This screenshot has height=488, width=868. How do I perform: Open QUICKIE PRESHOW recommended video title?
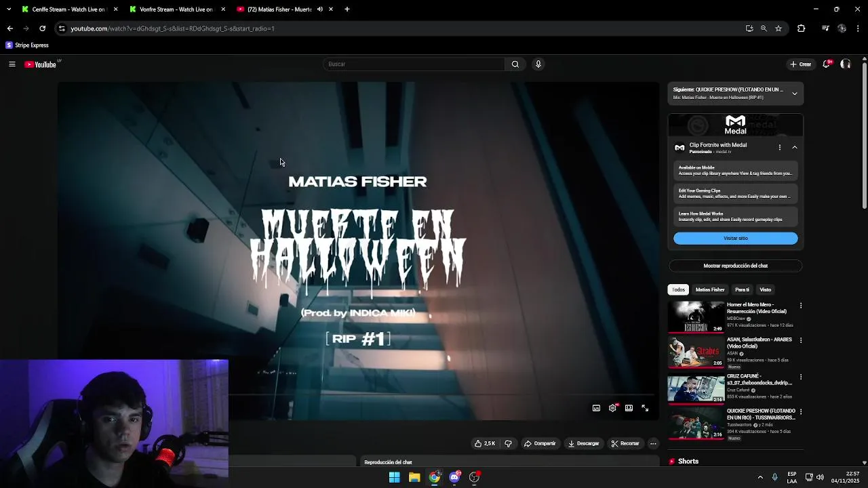coord(761,414)
